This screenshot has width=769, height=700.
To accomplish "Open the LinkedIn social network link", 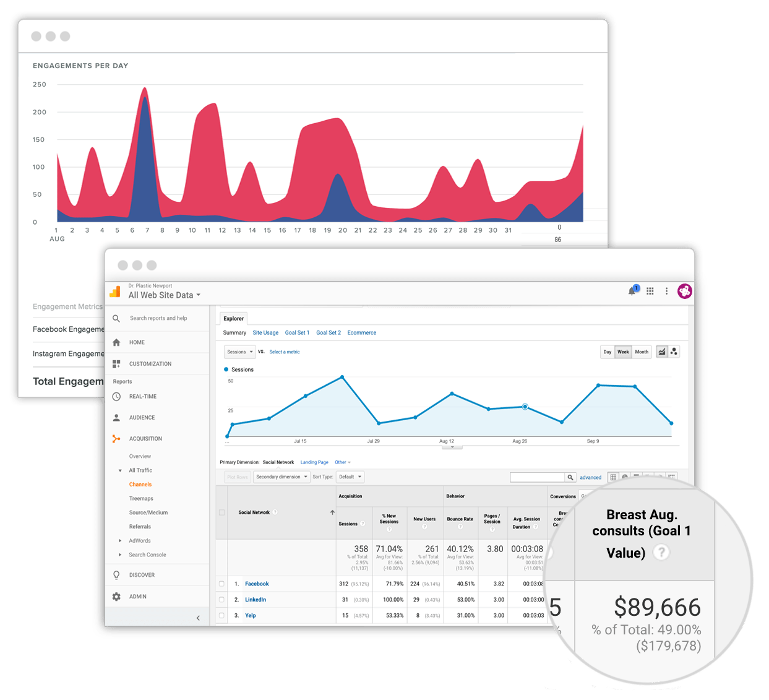I will coord(256,600).
